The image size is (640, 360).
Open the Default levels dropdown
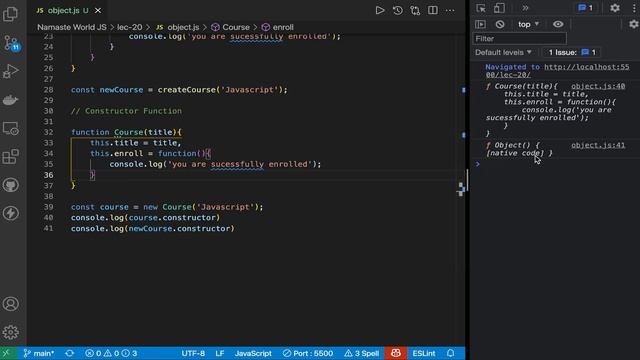coord(503,52)
